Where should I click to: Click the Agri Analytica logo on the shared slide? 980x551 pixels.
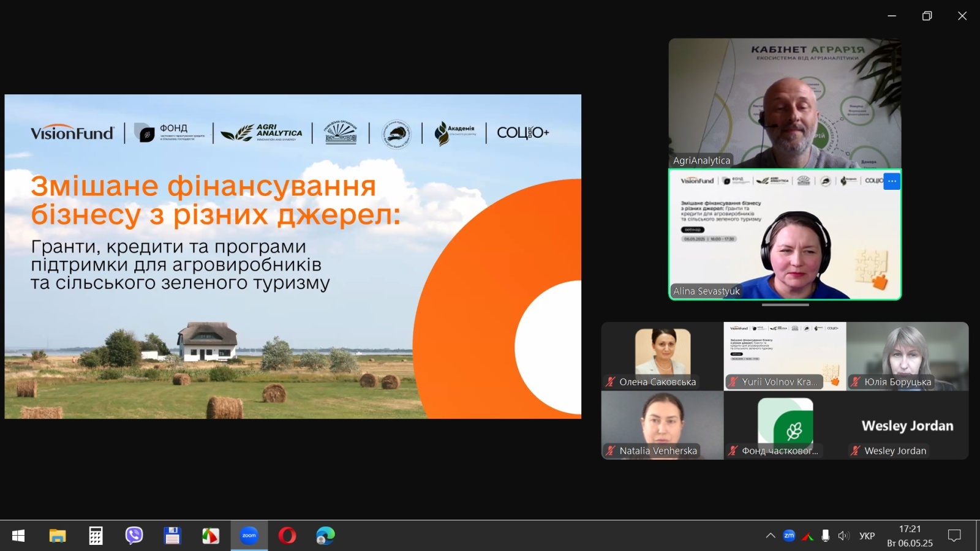[262, 133]
